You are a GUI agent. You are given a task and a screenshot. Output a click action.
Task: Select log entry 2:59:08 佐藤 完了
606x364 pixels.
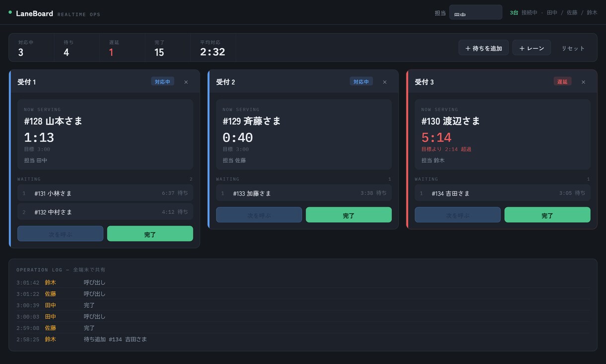click(303, 328)
